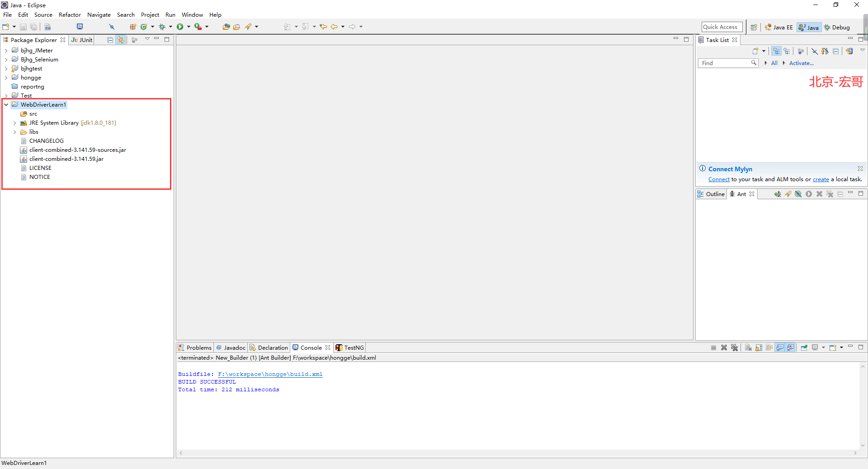Expand the JRE System Library node
868x469 pixels.
coord(15,123)
